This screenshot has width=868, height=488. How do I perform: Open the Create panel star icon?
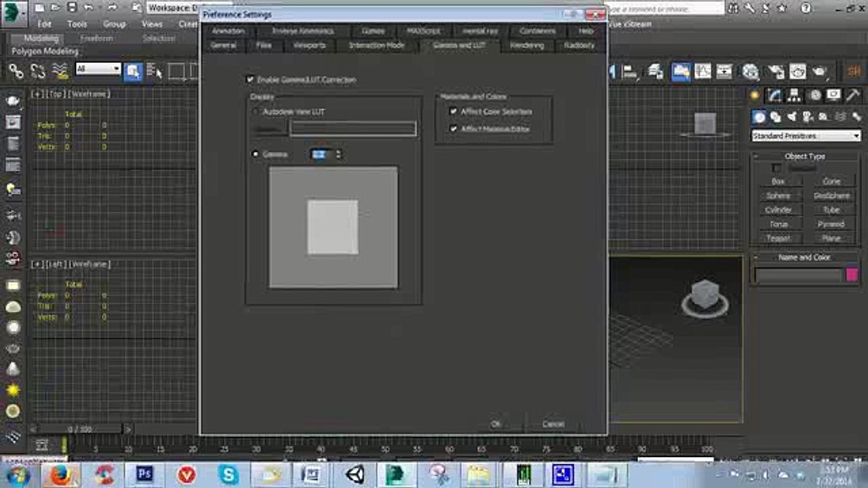tap(755, 96)
